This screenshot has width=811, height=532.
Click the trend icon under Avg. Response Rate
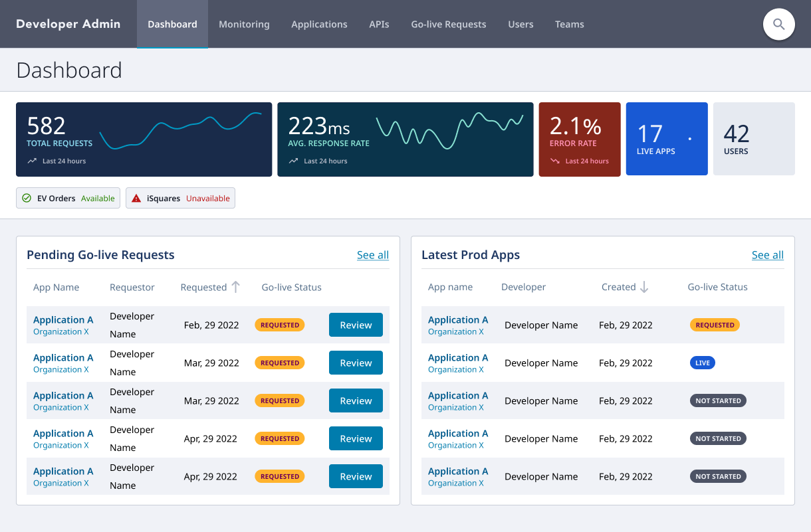click(x=293, y=161)
